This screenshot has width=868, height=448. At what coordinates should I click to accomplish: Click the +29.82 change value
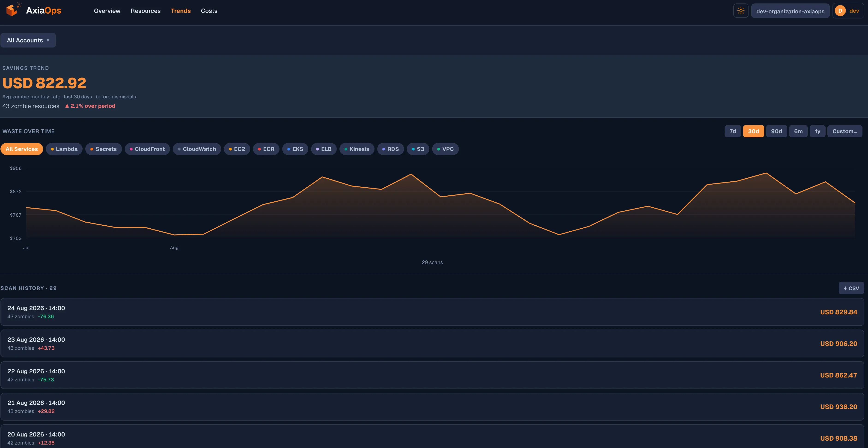pos(46,411)
